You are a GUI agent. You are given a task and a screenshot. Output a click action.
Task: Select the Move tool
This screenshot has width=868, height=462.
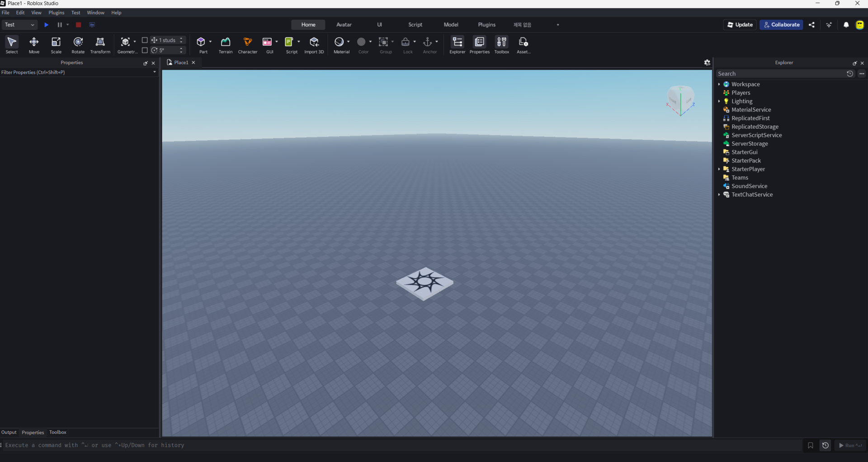(x=34, y=45)
